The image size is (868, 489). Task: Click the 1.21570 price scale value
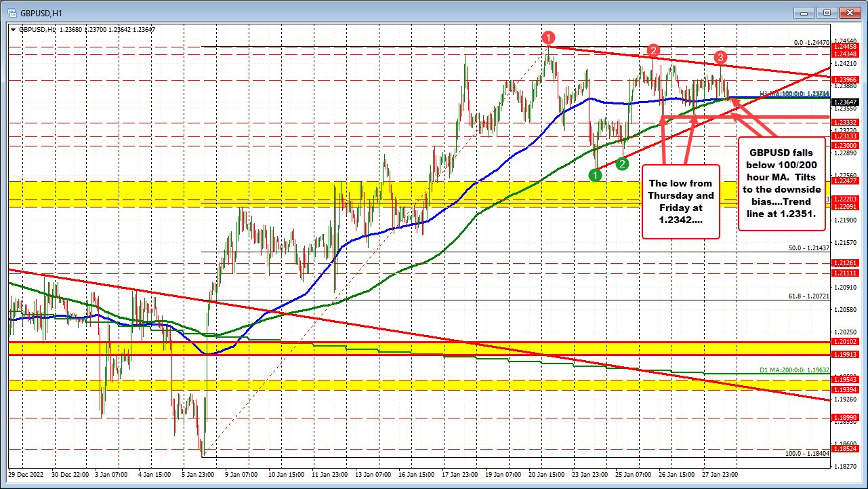tap(847, 243)
